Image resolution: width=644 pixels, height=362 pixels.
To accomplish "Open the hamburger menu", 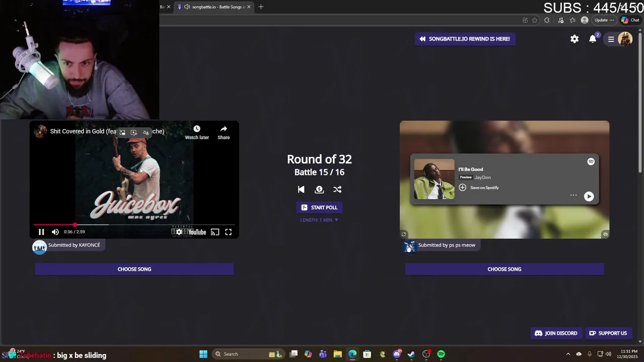I will click(x=611, y=39).
